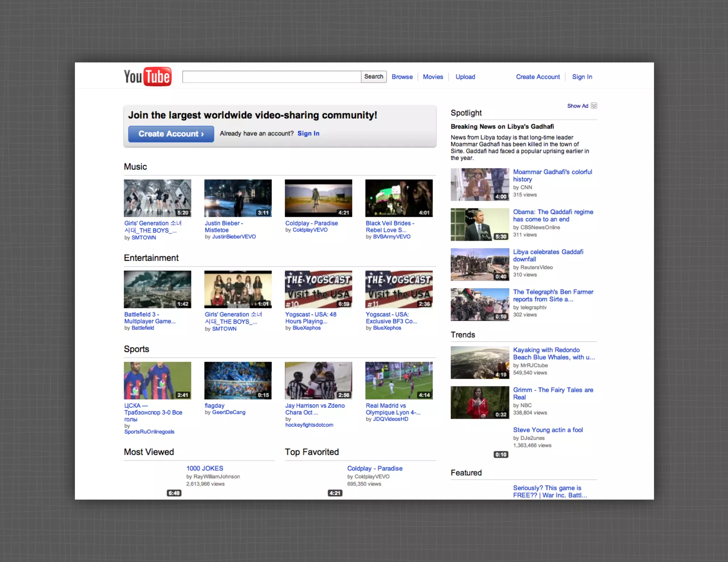Click the Upload link in header
This screenshot has height=562, width=728.
coord(465,77)
